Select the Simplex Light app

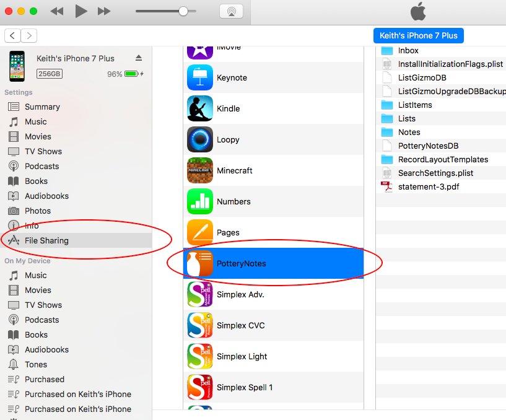coord(273,356)
